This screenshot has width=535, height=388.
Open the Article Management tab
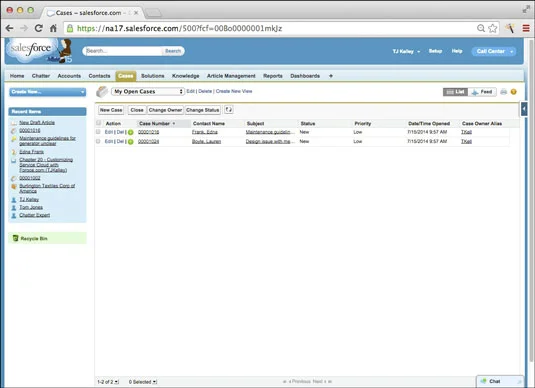[231, 76]
